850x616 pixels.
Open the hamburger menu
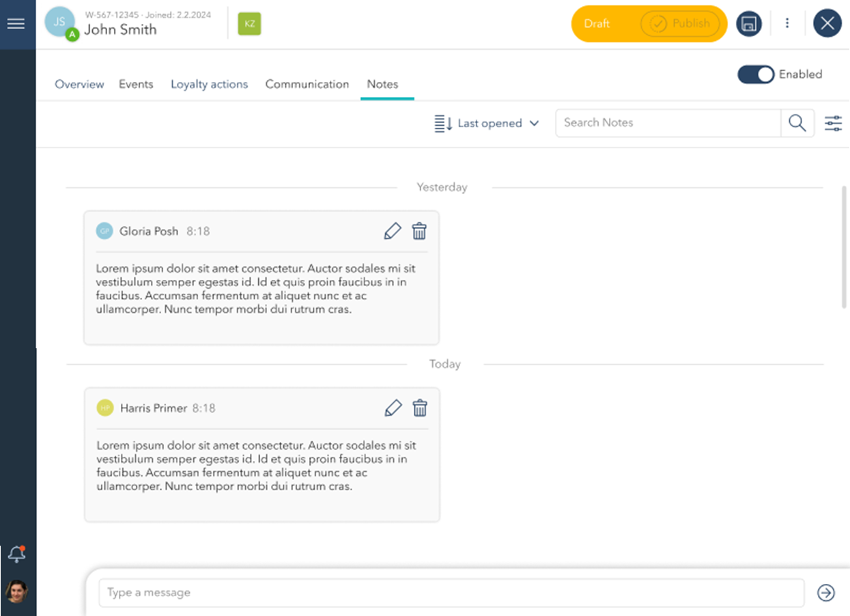click(16, 24)
